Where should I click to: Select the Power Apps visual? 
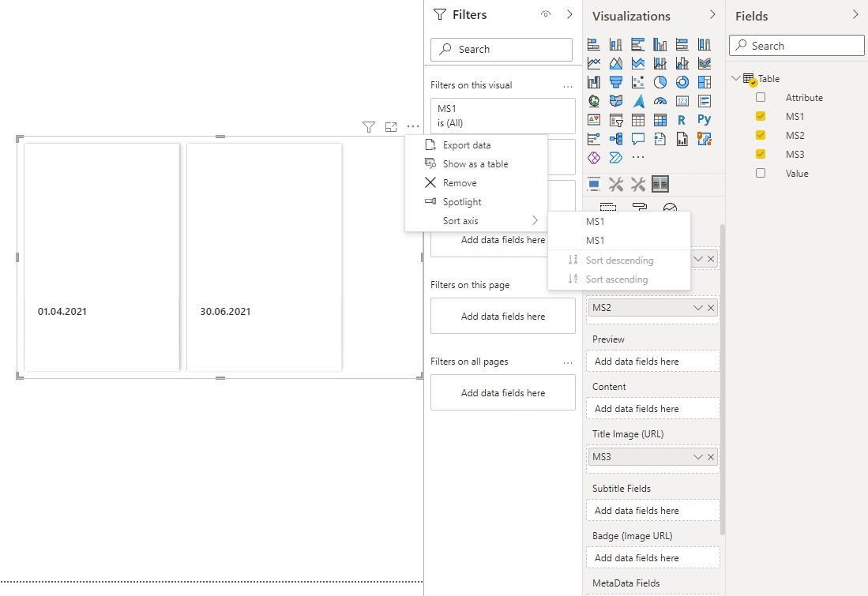point(593,158)
